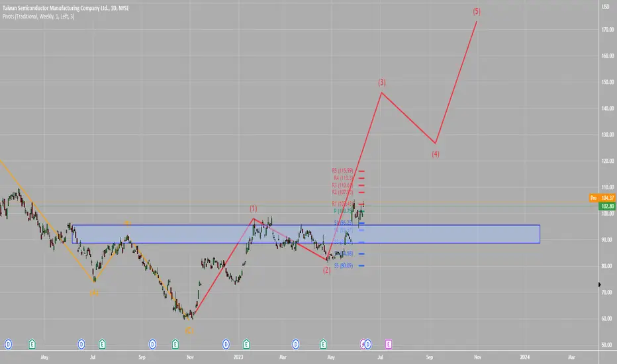This screenshot has width=617, height=364.
Task: Click the Mar label after 2024 on time axis
Action: pyautogui.click(x=571, y=357)
